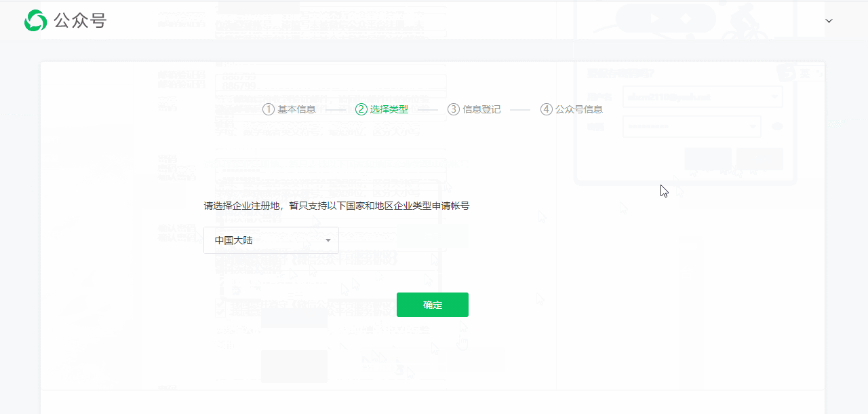Select the 基本信息 step label
The image size is (868, 414).
coord(296,109)
